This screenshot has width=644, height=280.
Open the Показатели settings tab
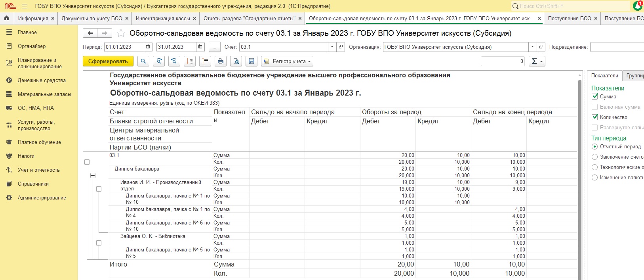coord(604,75)
